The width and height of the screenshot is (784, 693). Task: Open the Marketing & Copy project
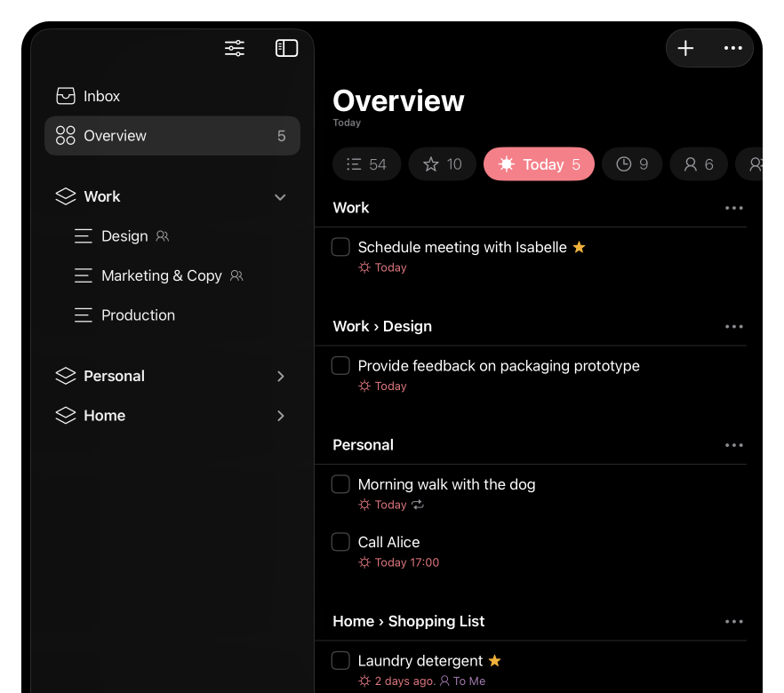(x=162, y=275)
